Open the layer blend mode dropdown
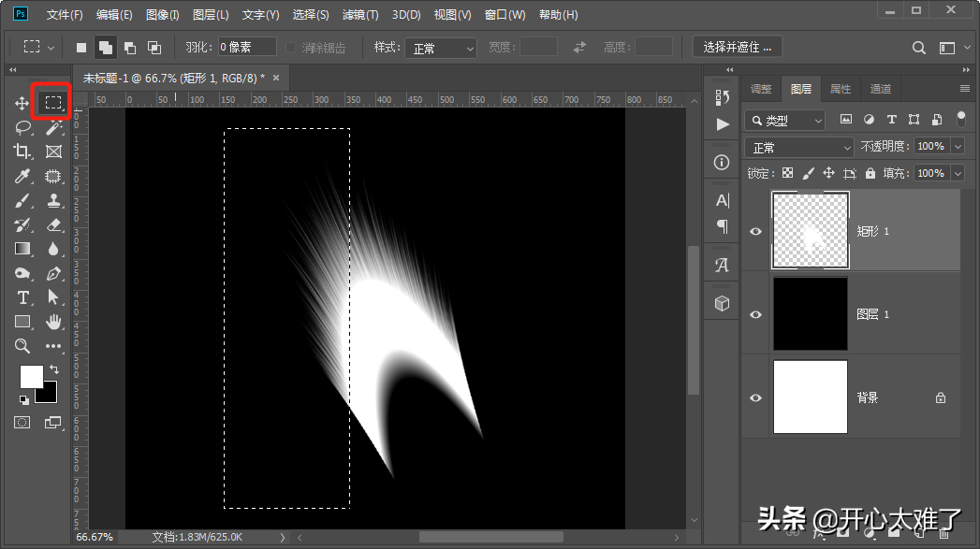Screen dimensions: 980x549 798,147
